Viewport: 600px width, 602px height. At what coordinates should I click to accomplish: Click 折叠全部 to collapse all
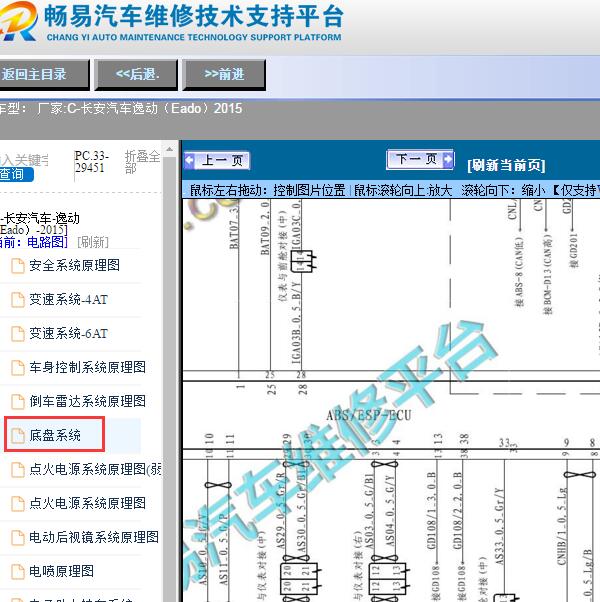pyautogui.click(x=142, y=162)
